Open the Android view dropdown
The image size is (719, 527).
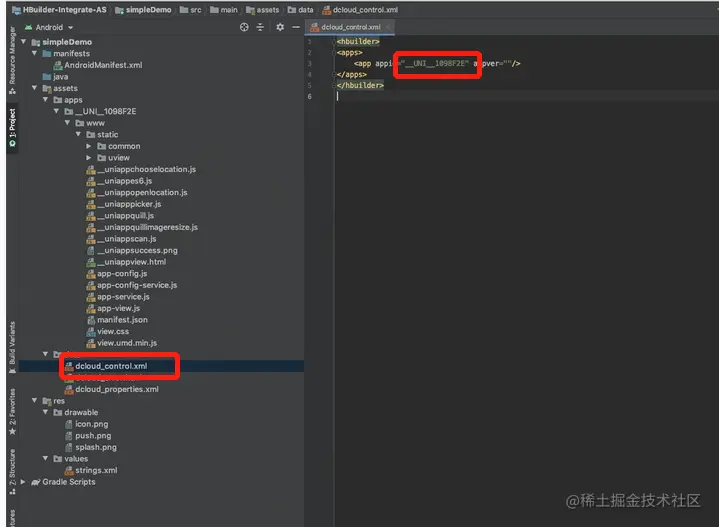[49, 27]
